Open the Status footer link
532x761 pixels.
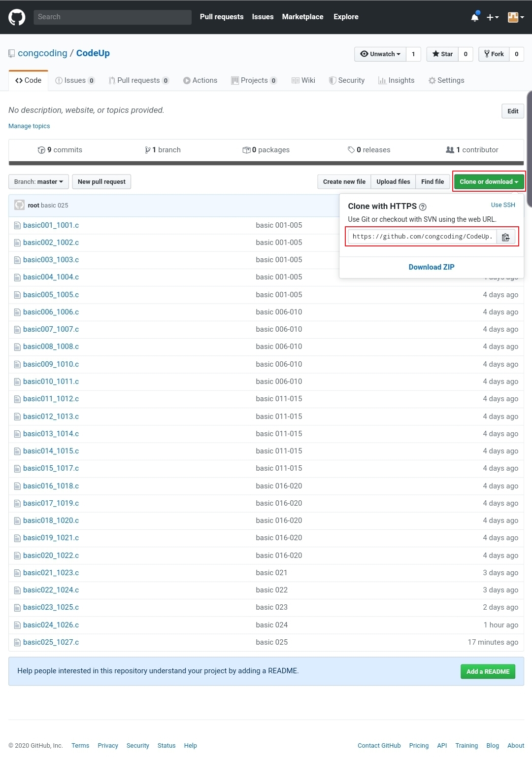tap(166, 746)
